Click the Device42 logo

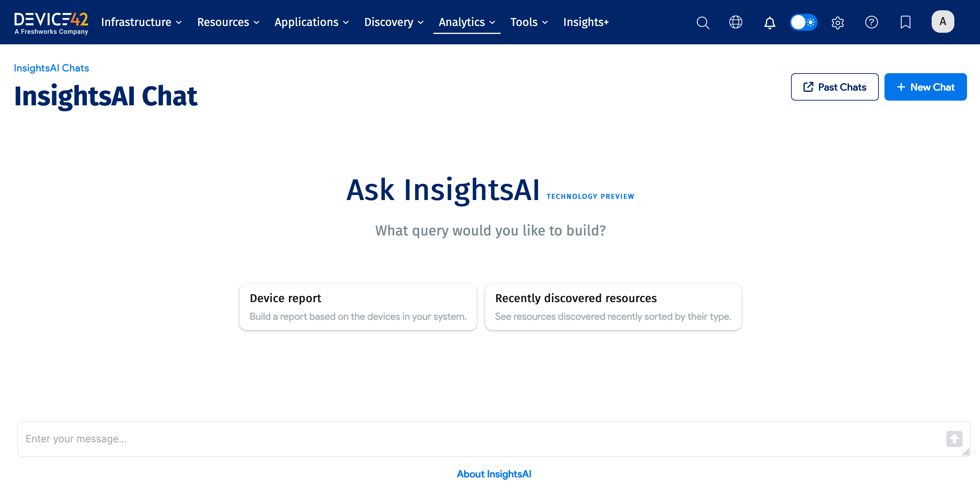(x=51, y=22)
